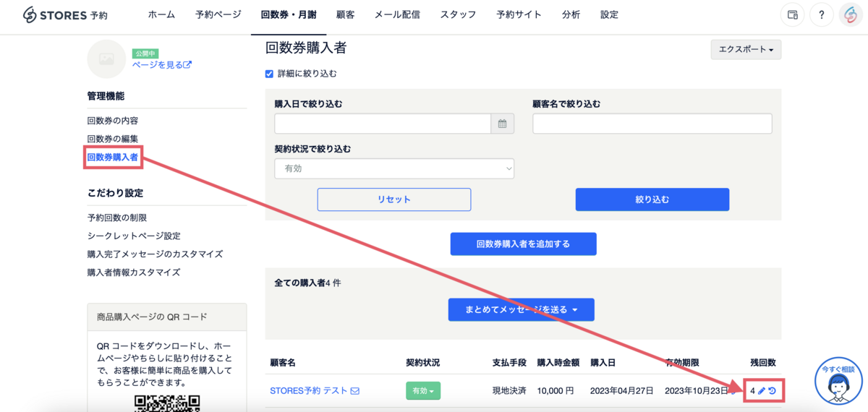The width and height of the screenshot is (868, 412).
Task: Click the 2023年10月23日 expiry date cell
Action: (697, 391)
